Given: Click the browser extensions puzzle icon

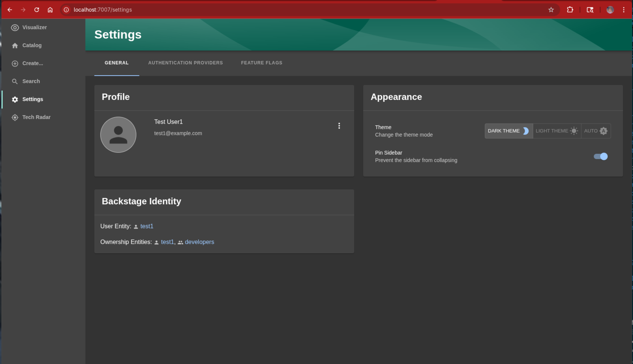Looking at the screenshot, I should [x=570, y=10].
